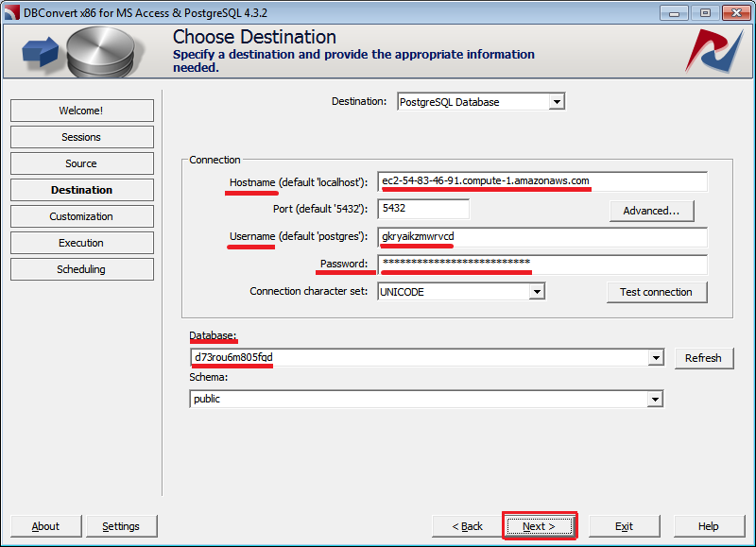Viewport: 756px width, 547px height.
Task: Click the About button
Action: [x=45, y=526]
